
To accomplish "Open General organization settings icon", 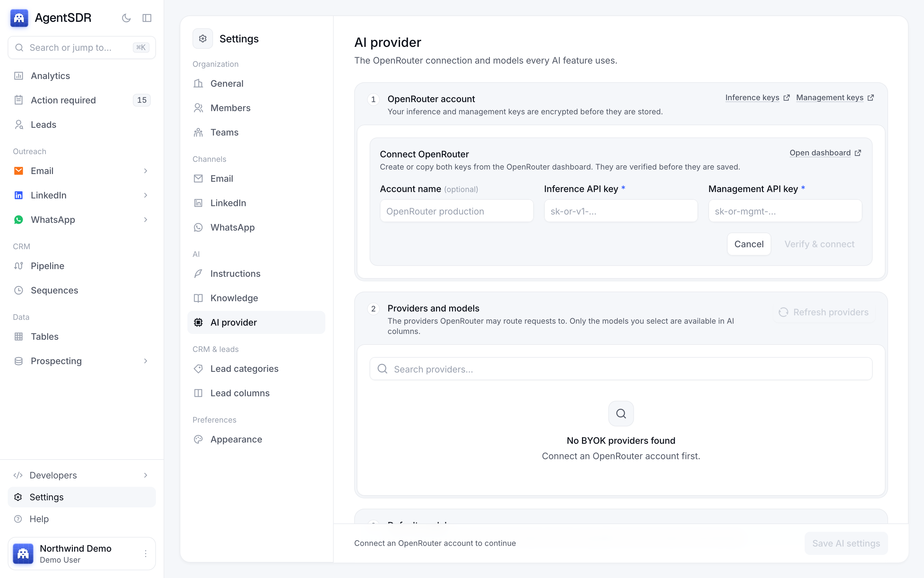I will pos(198,83).
